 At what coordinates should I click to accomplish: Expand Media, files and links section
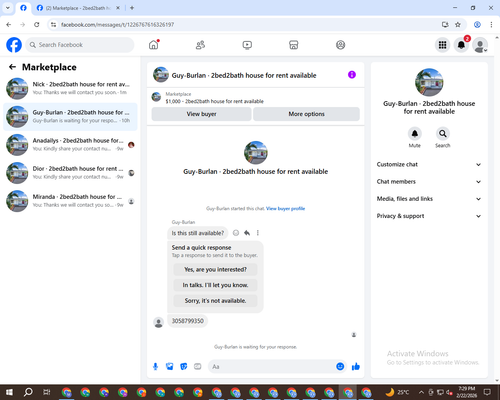pos(429,199)
